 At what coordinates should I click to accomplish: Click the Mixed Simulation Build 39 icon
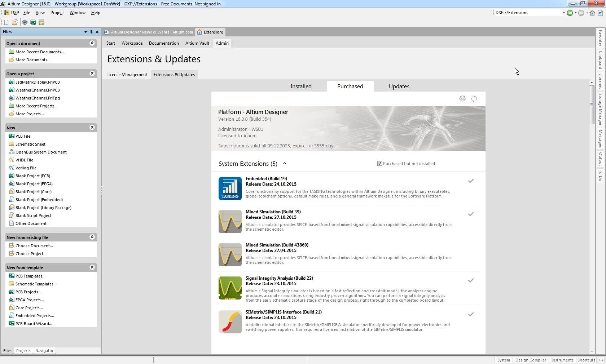(x=230, y=221)
